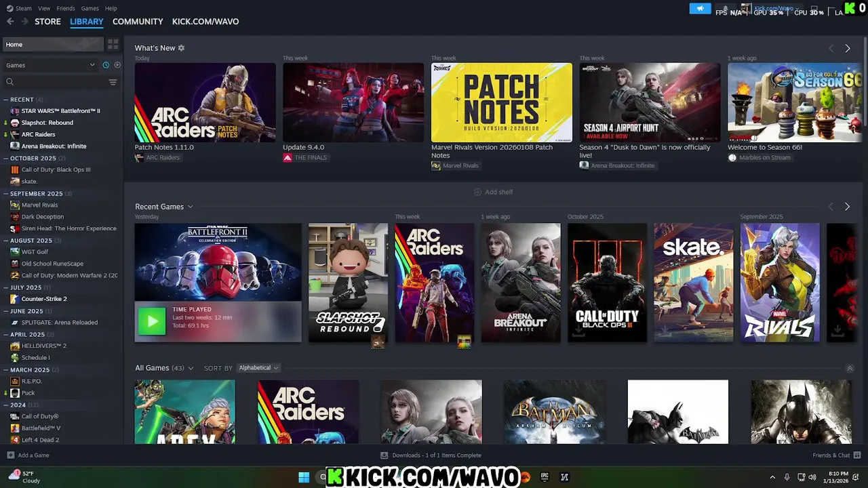Viewport: 868px width, 488px height.
Task: Select Counter-Strike 2 in sidebar
Action: pos(44,299)
